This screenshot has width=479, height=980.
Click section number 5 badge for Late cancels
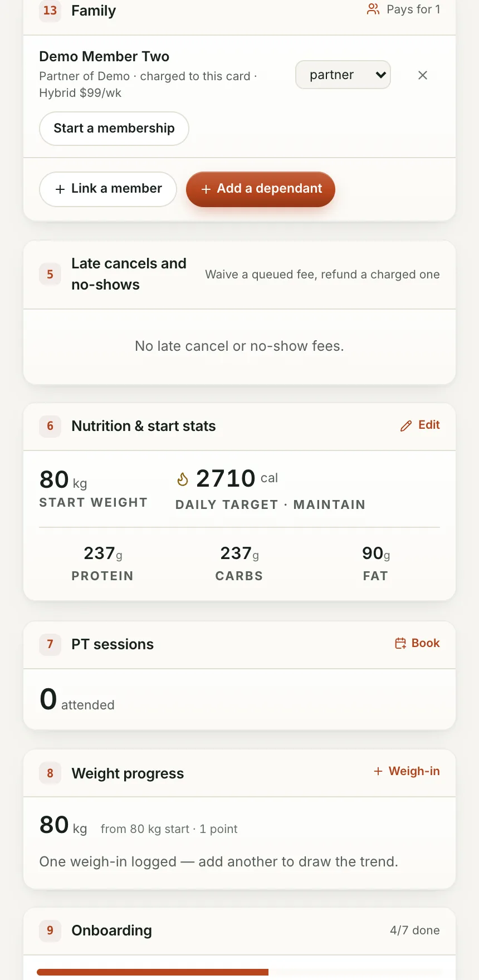[x=50, y=274]
